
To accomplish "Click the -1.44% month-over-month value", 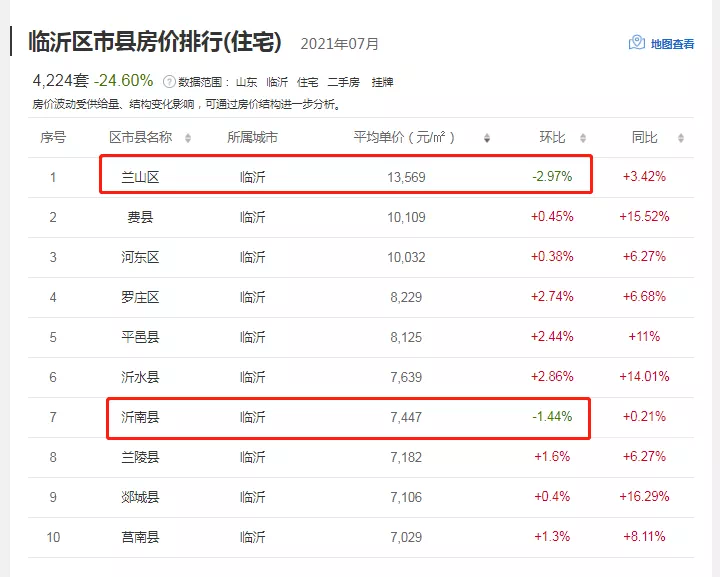I will 552,416.
